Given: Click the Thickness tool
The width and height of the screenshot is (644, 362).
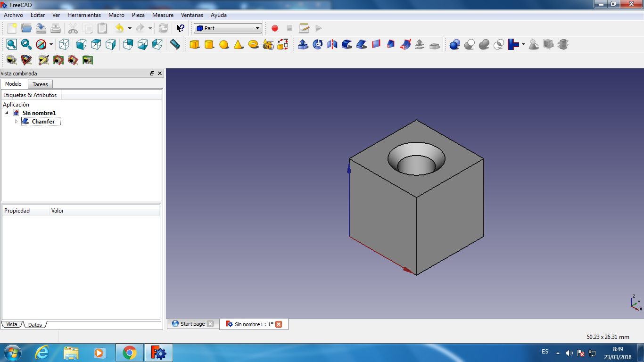Looking at the screenshot, I should point(435,45).
